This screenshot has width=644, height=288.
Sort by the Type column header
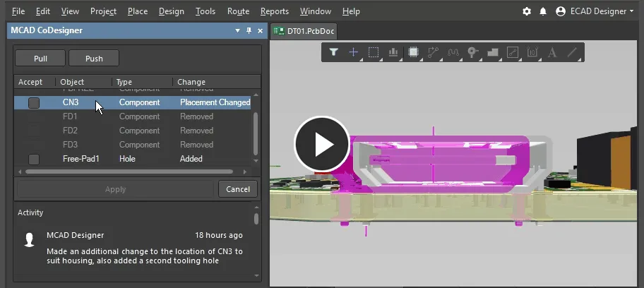tap(142, 82)
